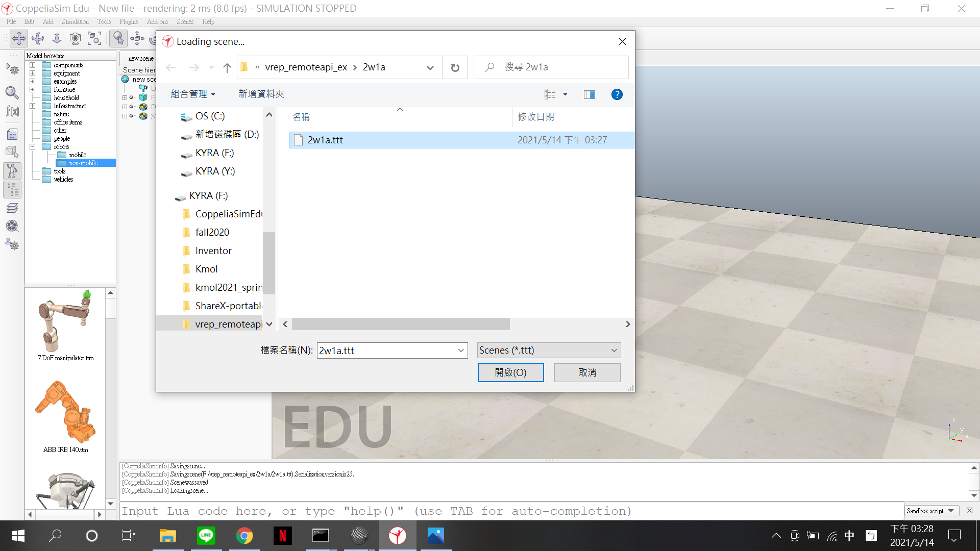The height and width of the screenshot is (551, 980).
Task: Expand the equipment folder
Action: coord(32,73)
